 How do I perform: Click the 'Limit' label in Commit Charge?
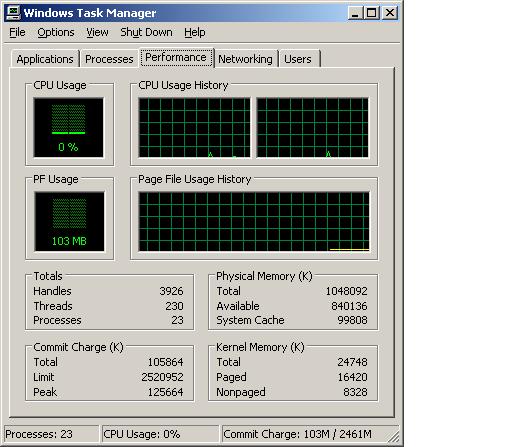pyautogui.click(x=44, y=377)
